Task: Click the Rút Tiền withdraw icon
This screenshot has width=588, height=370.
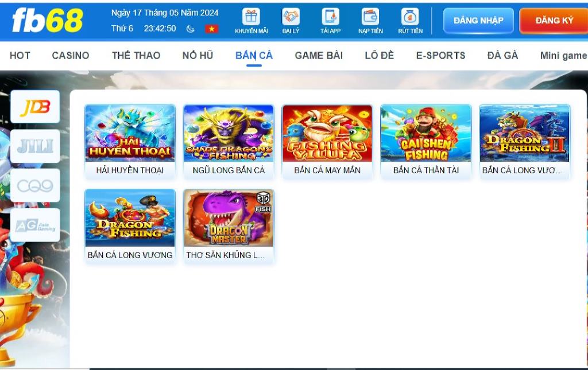Action: click(410, 17)
